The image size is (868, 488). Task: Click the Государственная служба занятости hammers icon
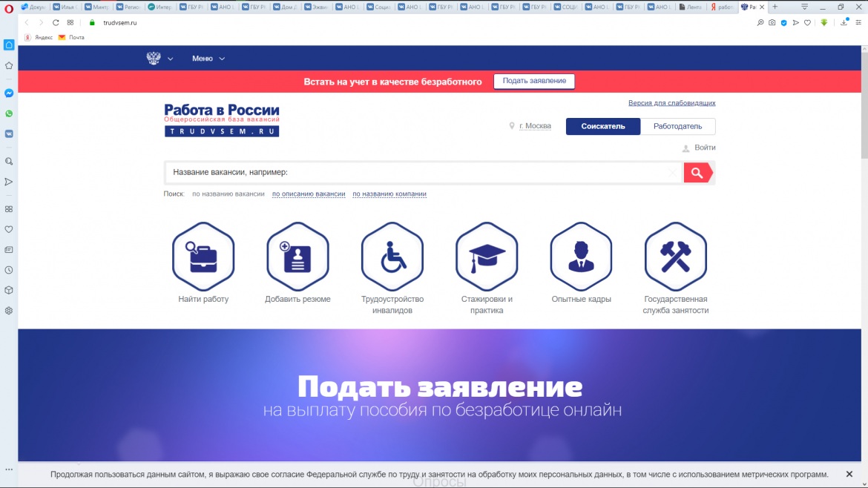tap(675, 256)
